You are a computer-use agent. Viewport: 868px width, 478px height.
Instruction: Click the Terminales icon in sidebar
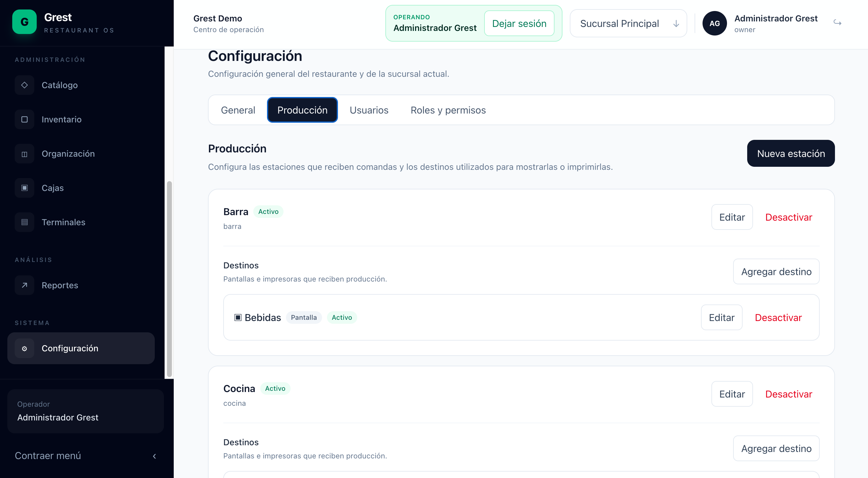coord(24,222)
